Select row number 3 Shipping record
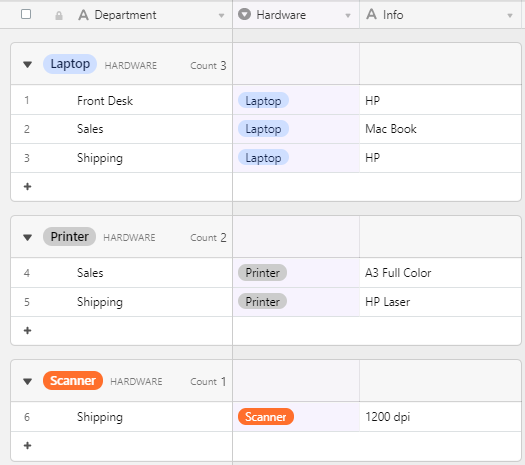The image size is (525, 465). (121, 158)
